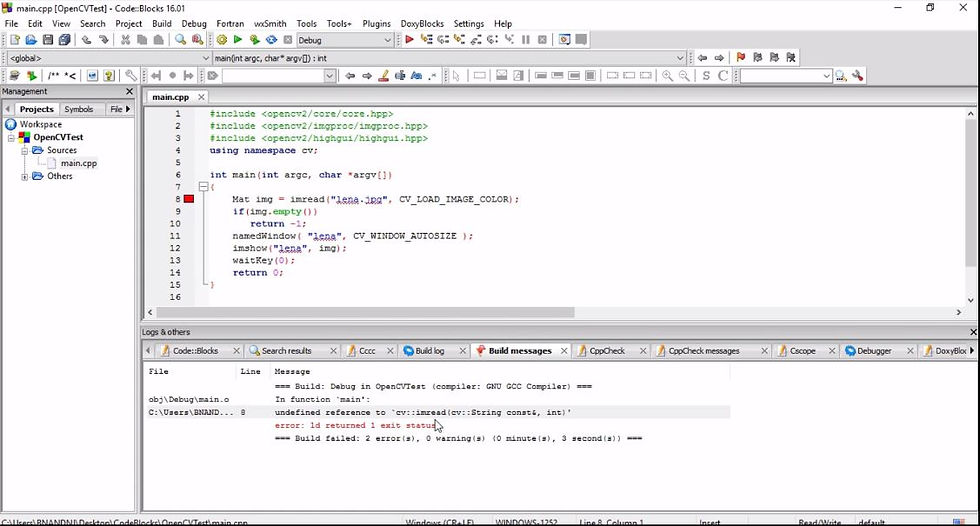The width and height of the screenshot is (980, 526).
Task: Click the Abort build icon
Action: coord(288,39)
